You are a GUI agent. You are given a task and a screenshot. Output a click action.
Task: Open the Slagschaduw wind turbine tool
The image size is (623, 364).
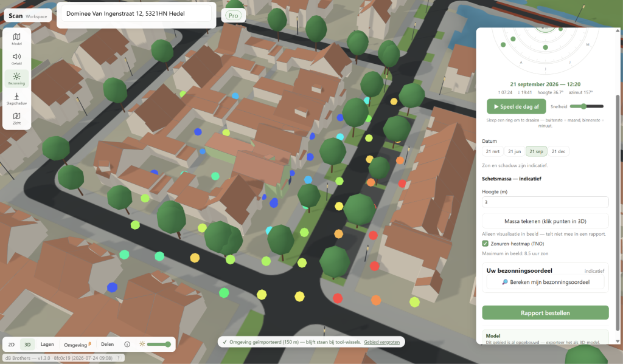[x=16, y=98]
